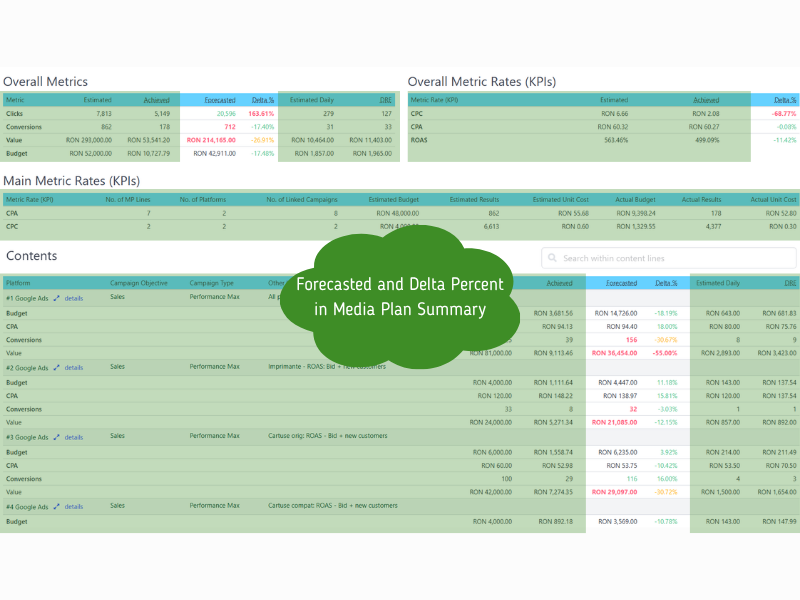
Task: Open #1 Google Ads via its expand arrow icon
Action: pos(55,298)
